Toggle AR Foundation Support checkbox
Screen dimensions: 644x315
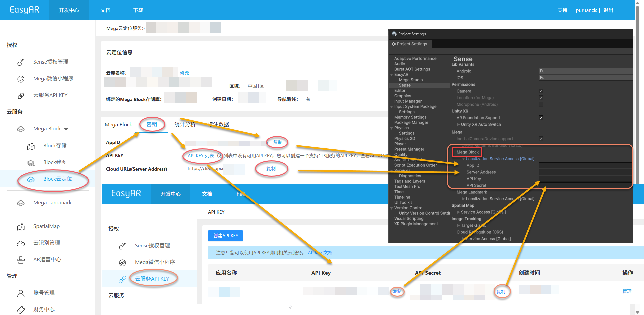pos(541,118)
